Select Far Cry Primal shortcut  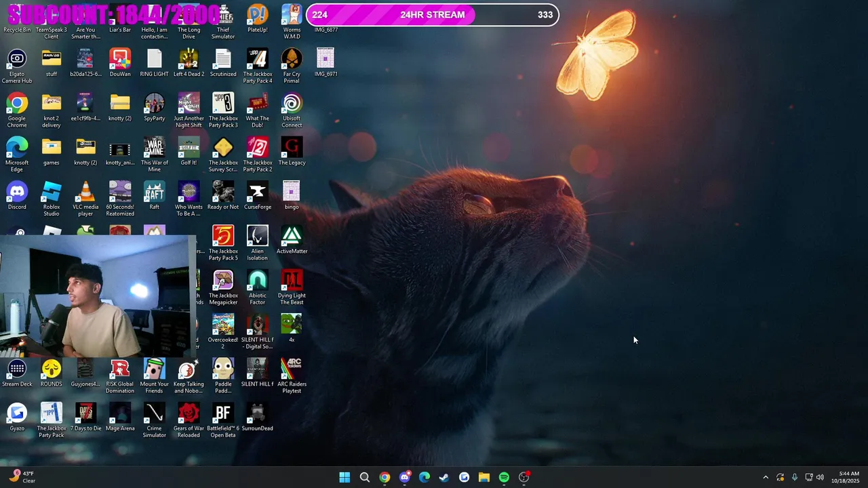pos(292,66)
